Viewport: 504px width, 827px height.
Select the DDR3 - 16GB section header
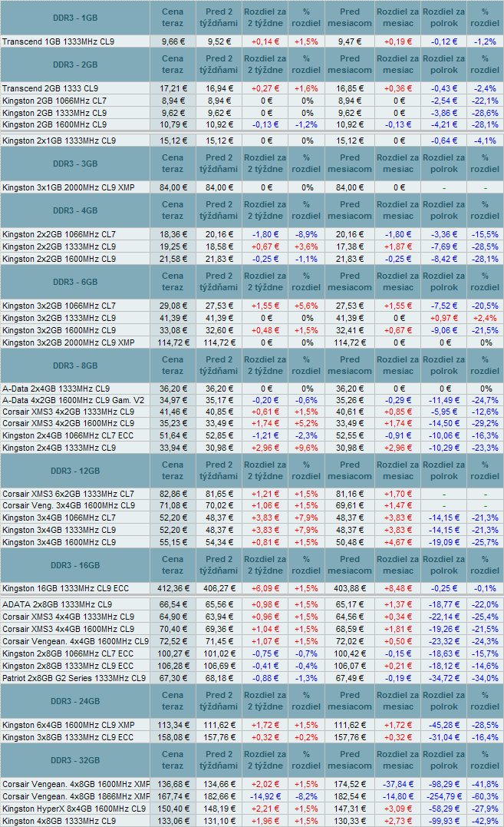tap(75, 565)
